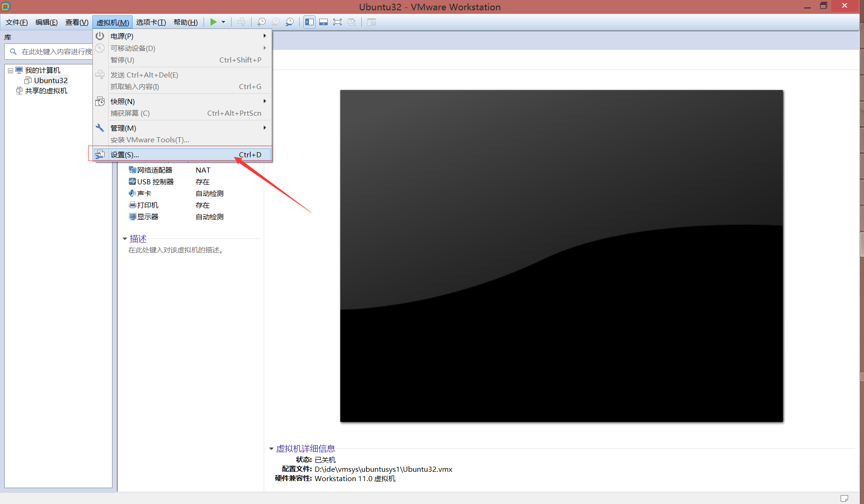The height and width of the screenshot is (504, 864).
Task: Open the power options dropdown arrow beside the play button
Action: pyautogui.click(x=223, y=22)
